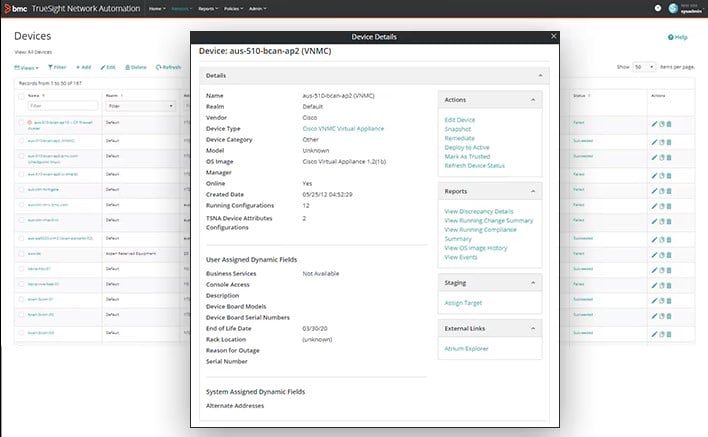This screenshot has width=708, height=437.
Task: Click trash icon in the red-alert device's row
Action: tap(669, 124)
